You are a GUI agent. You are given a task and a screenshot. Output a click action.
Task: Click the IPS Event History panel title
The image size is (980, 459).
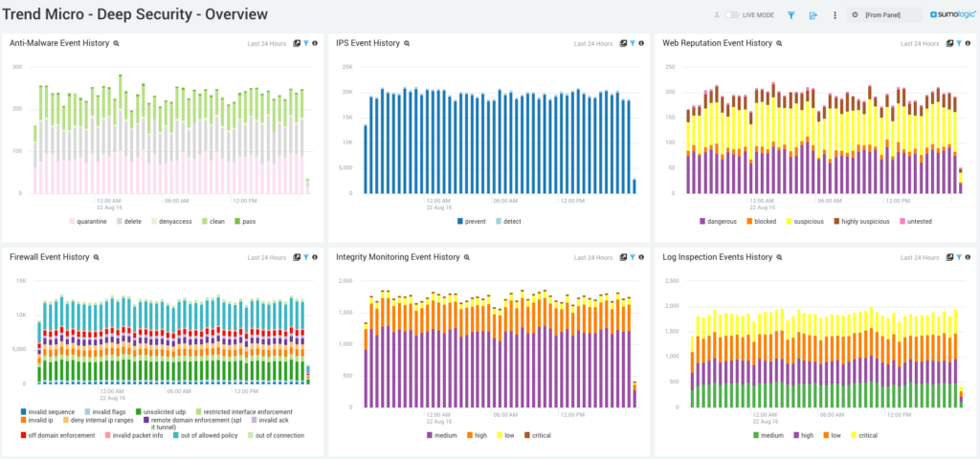click(367, 43)
